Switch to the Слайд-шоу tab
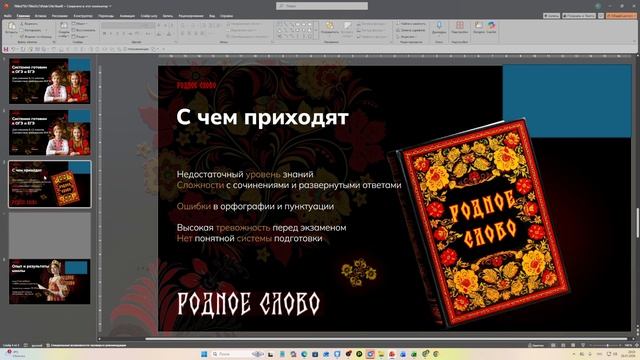The height and width of the screenshot is (360, 640). [x=149, y=16]
